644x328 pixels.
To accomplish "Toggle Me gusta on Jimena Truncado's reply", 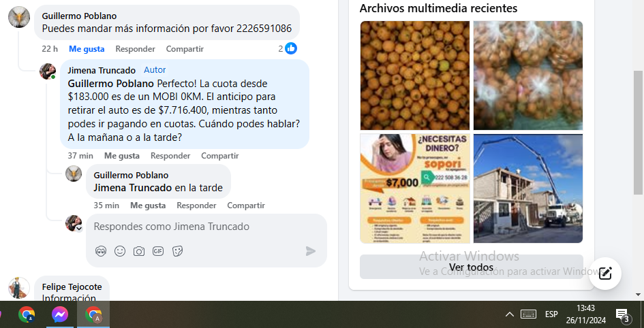I will pyautogui.click(x=122, y=156).
